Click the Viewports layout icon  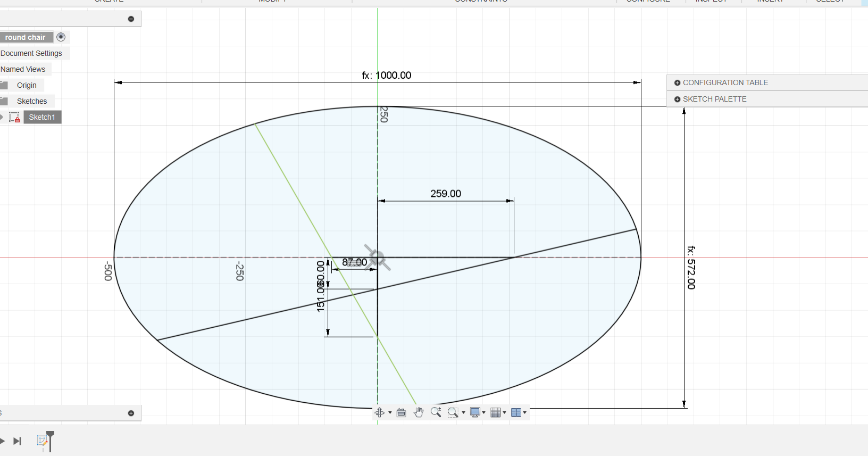516,412
